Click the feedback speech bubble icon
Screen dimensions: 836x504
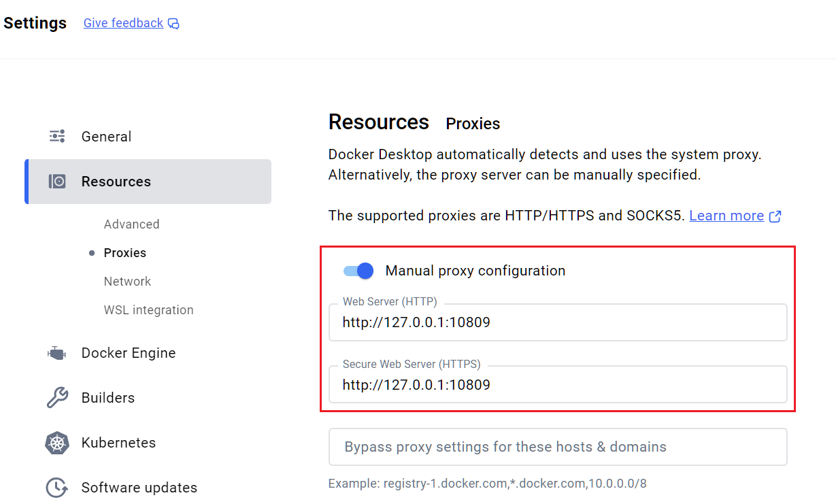click(174, 24)
